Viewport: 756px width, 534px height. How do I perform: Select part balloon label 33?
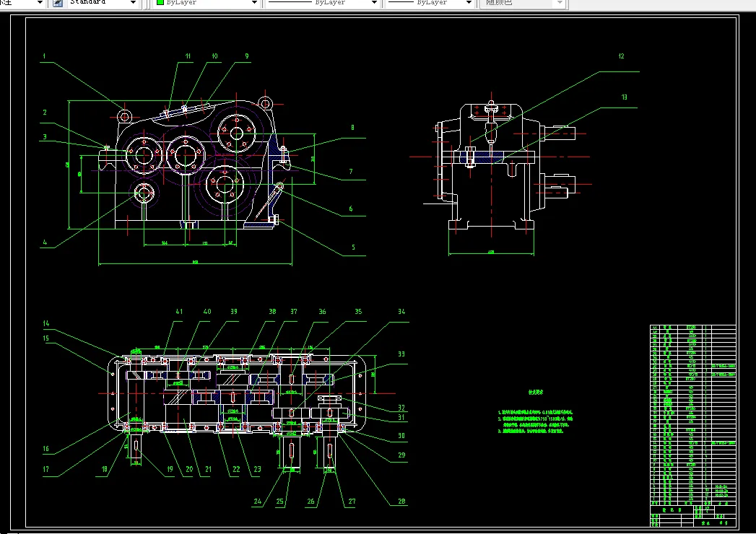click(401, 354)
